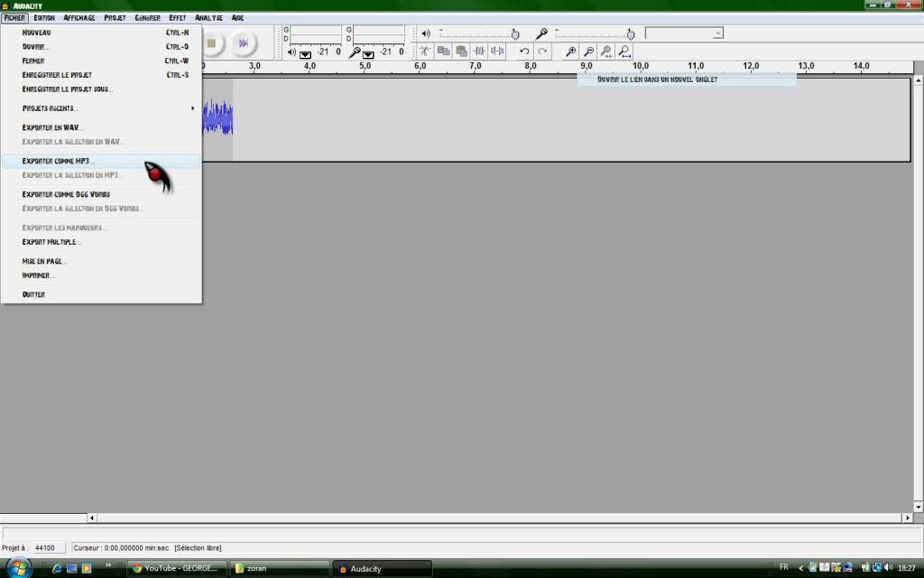Click the project rate field showing 44100

click(x=48, y=548)
